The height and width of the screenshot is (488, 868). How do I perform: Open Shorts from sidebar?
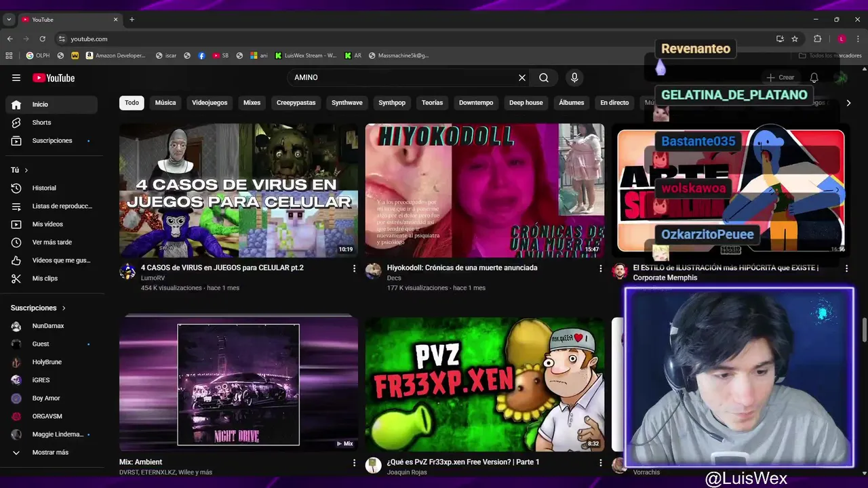pos(52,123)
